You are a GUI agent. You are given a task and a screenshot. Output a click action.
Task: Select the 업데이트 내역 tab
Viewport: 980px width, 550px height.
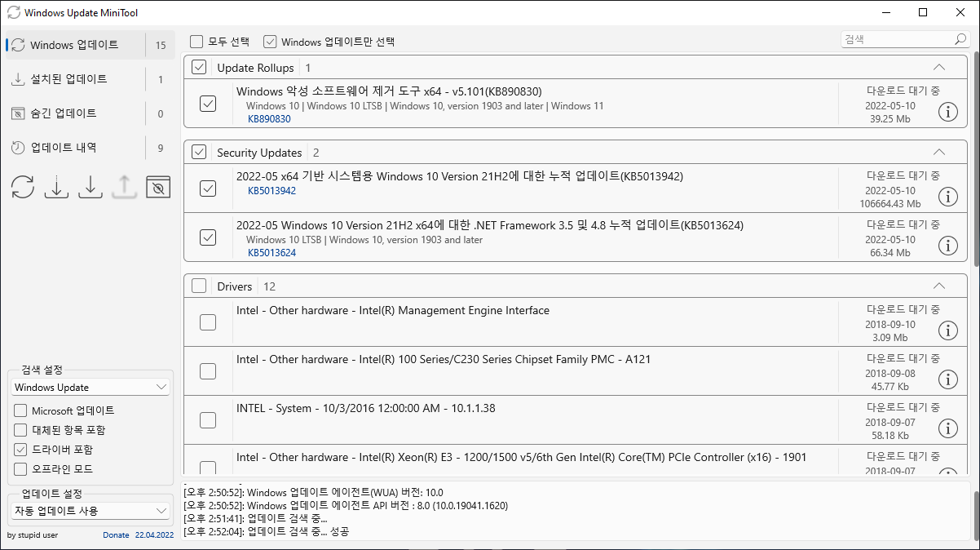[90, 148]
